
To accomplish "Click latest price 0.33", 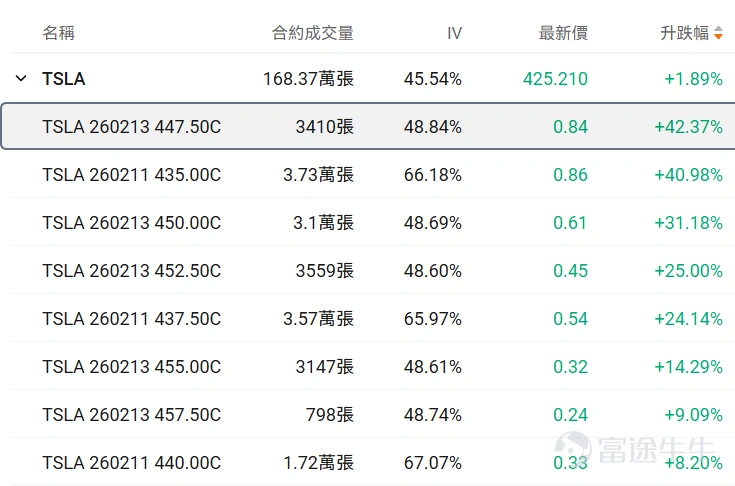I will pos(570,463).
